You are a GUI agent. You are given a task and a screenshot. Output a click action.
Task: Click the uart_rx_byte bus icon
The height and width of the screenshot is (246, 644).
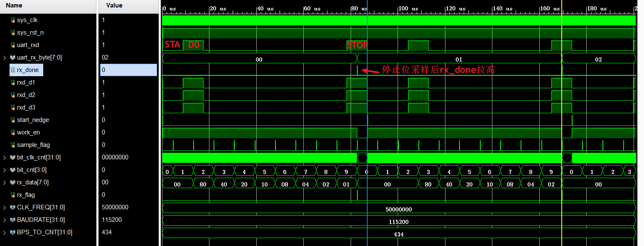click(x=12, y=57)
